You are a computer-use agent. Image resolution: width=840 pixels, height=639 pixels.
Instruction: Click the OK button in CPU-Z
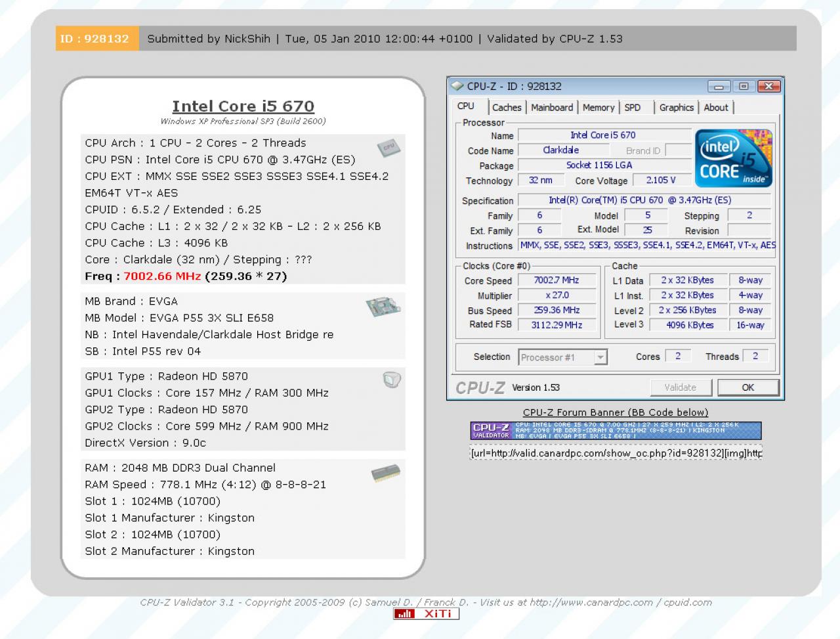click(748, 387)
